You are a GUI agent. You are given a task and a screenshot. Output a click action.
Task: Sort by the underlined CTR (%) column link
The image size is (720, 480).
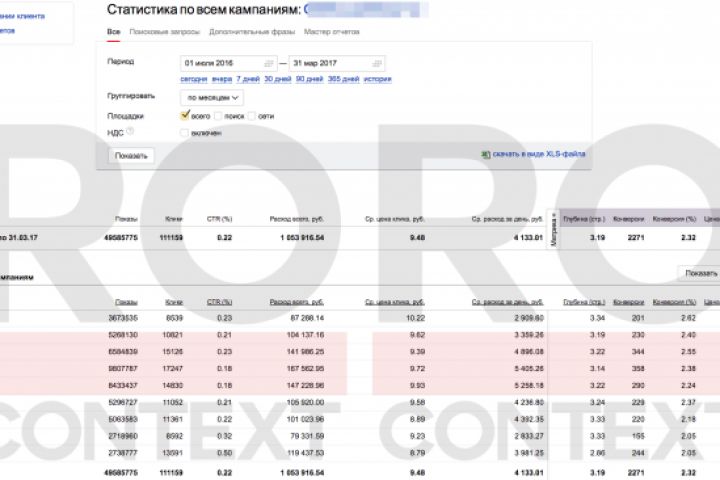click(x=219, y=302)
